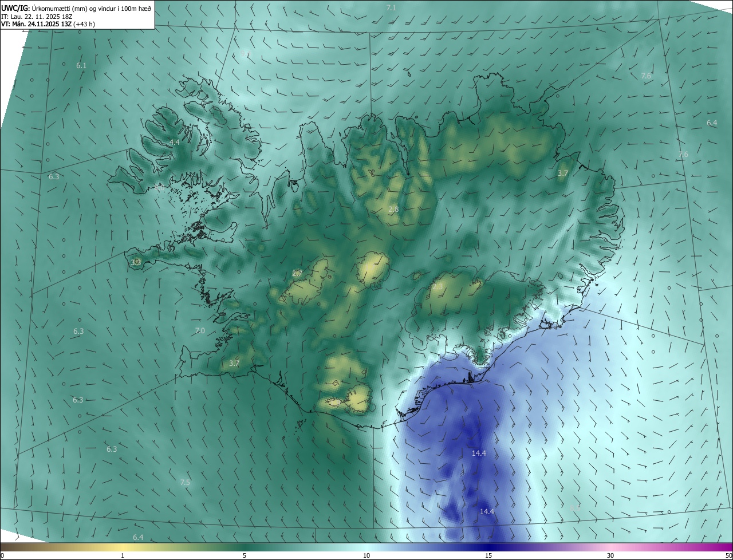Image resolution: width=733 pixels, height=560 pixels.
Task: Select the 2.3 value on the glacier
Action: 438,286
